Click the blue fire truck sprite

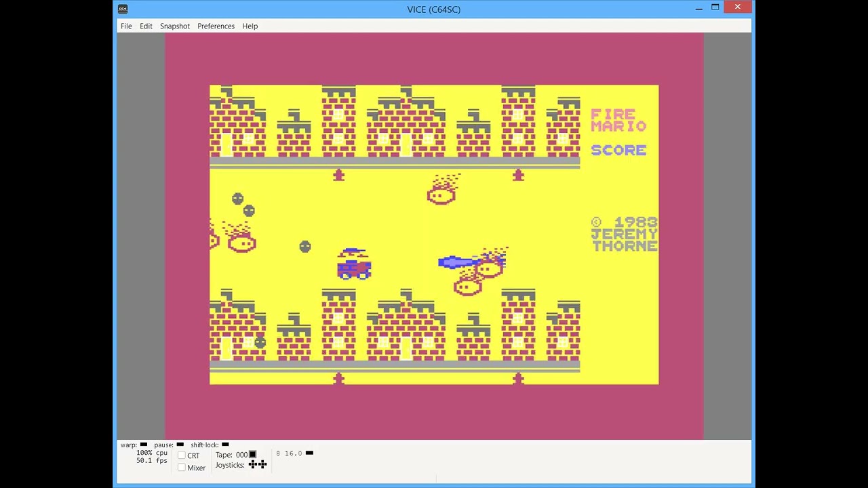pyautogui.click(x=354, y=264)
